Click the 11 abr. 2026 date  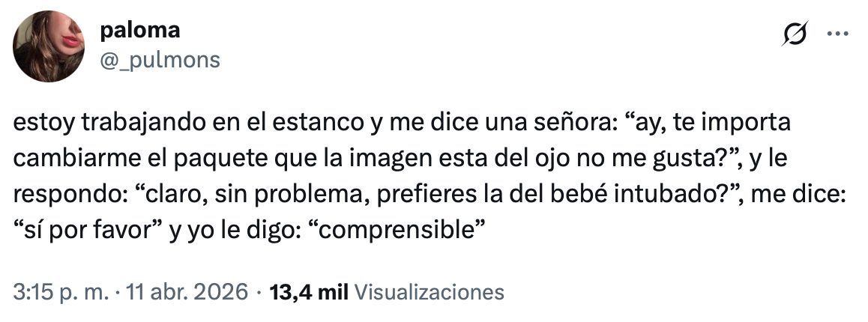tap(186, 291)
